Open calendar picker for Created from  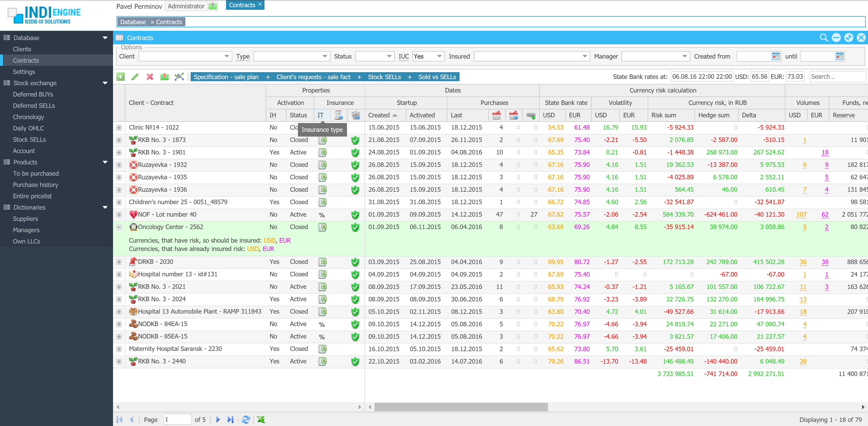776,56
